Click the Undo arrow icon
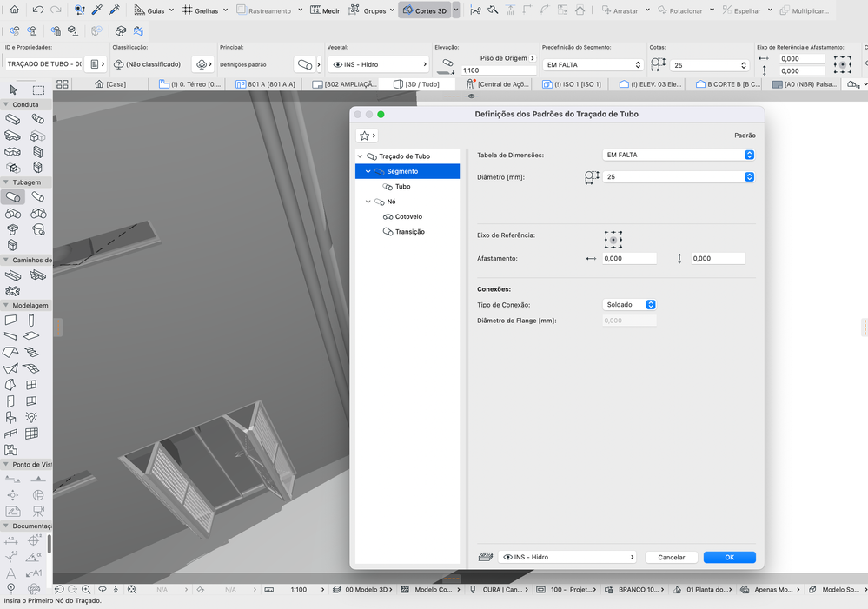Image resolution: width=868 pixels, height=609 pixels. pos(37,10)
